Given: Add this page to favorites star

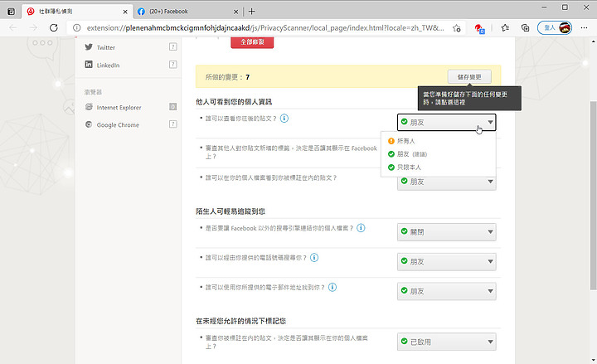Looking at the screenshot, I should pyautogui.click(x=457, y=28).
